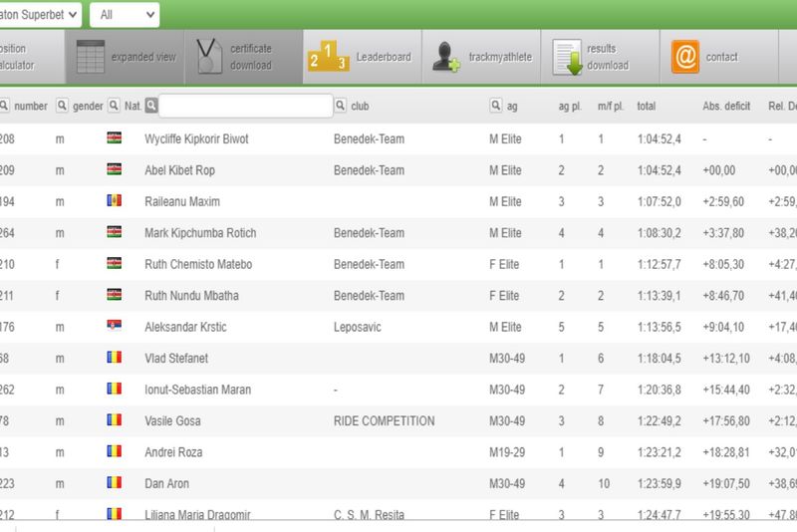This screenshot has height=532, width=797.
Task: Sort by the 'Abs. deficit' column header
Action: [725, 106]
